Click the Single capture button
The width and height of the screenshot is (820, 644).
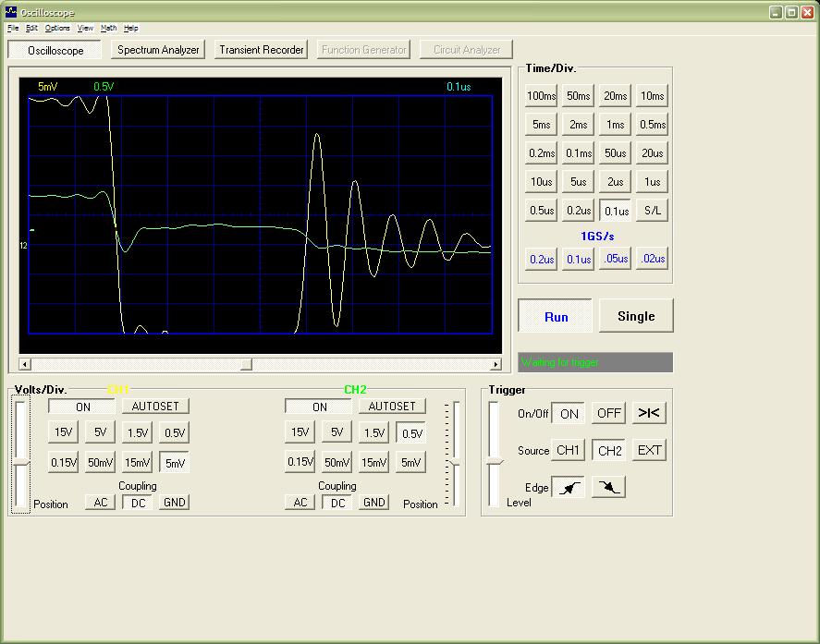636,316
